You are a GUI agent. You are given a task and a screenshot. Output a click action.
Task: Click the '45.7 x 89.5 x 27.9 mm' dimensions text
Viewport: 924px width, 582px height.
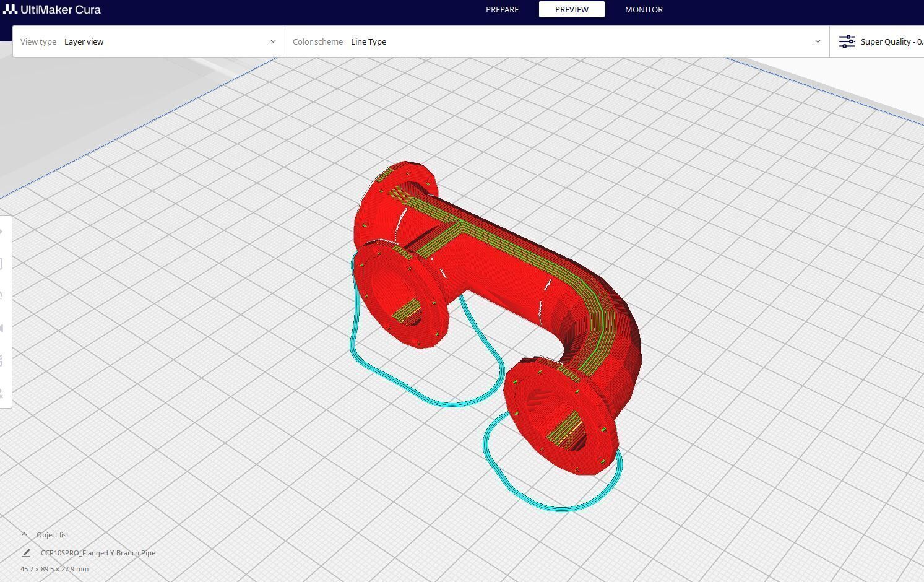pos(54,569)
